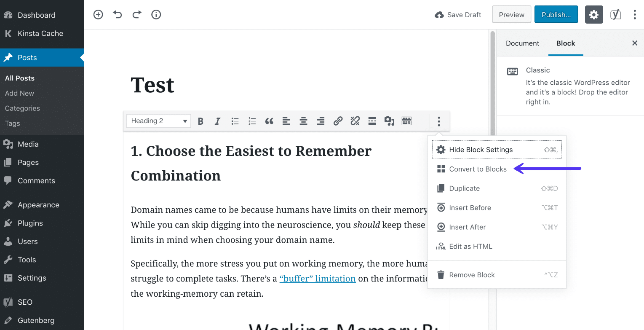Open the top-right more tools menu

click(x=635, y=14)
